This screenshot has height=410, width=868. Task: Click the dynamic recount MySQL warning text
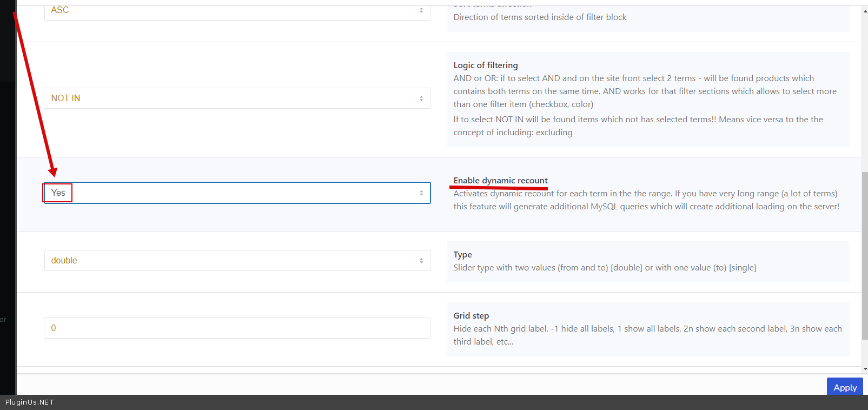click(x=646, y=207)
